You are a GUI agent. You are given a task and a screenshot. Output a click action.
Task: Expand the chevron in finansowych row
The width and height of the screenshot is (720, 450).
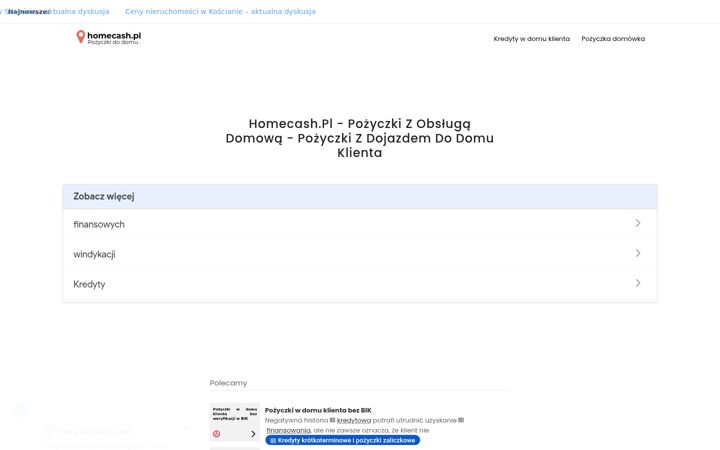tap(638, 223)
